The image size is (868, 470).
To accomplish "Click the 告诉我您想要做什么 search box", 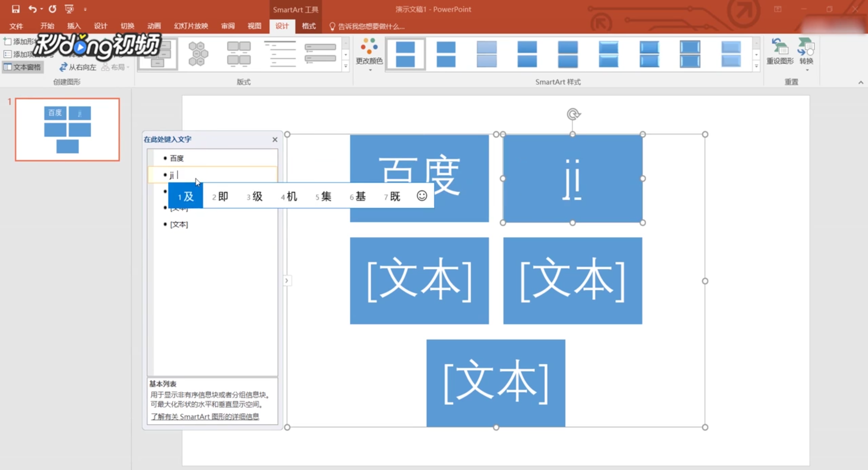I will pos(367,27).
